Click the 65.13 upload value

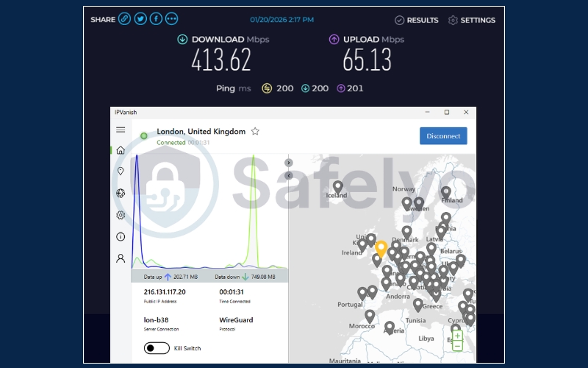[367, 60]
